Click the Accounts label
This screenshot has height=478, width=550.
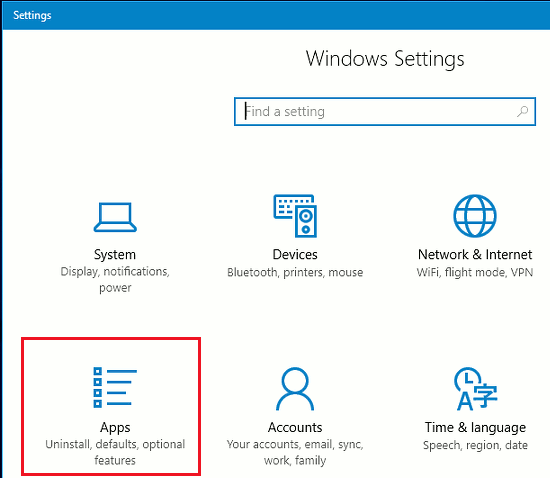point(295,427)
